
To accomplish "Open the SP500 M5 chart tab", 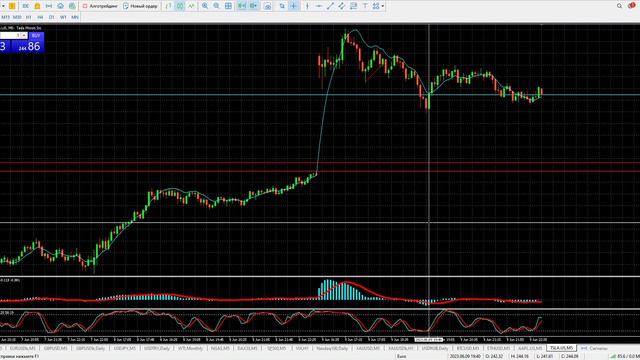I will (277, 348).
